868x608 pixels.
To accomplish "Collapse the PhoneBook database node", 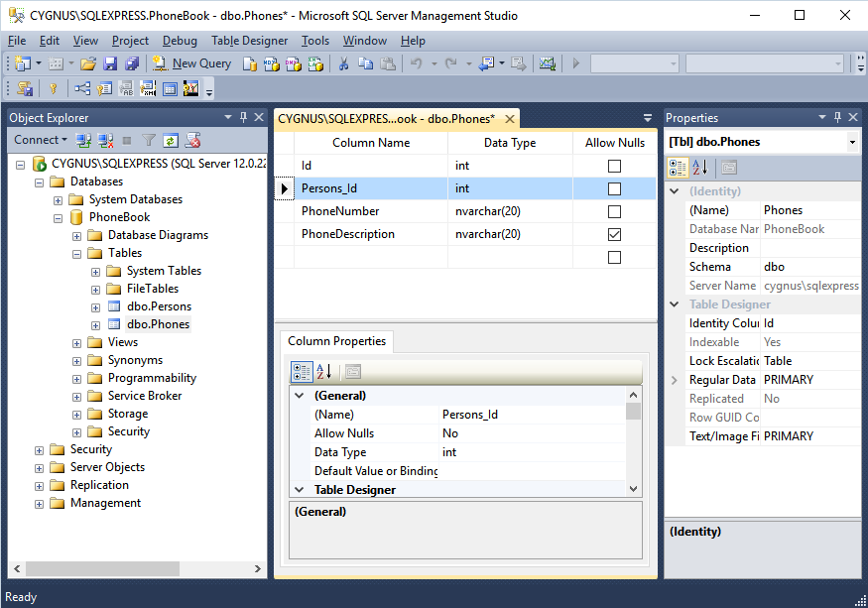I will pos(59,218).
